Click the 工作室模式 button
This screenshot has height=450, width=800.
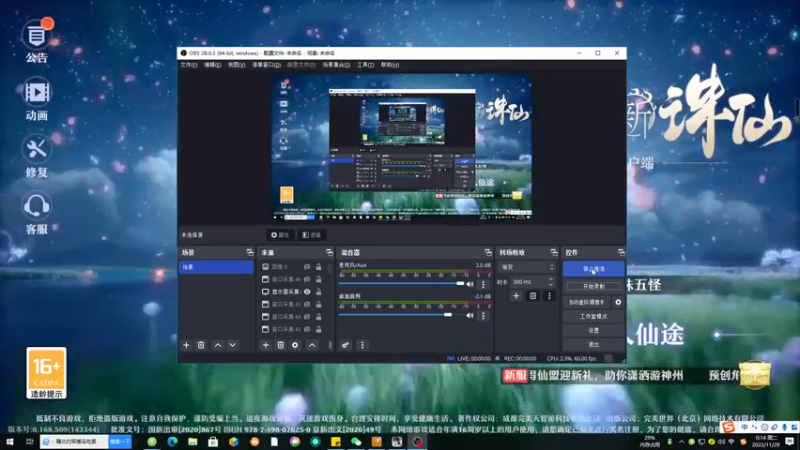(x=593, y=316)
